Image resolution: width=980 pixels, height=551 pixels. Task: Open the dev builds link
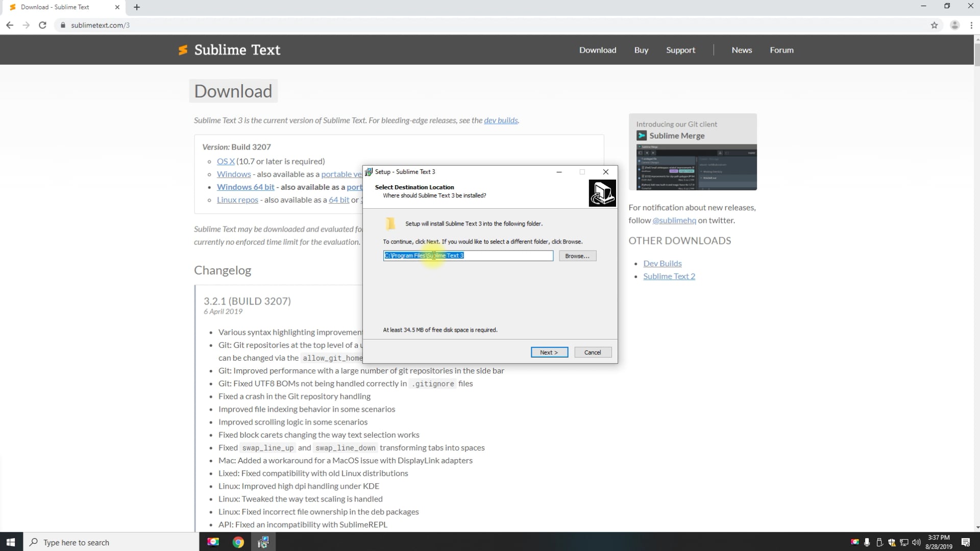(501, 120)
